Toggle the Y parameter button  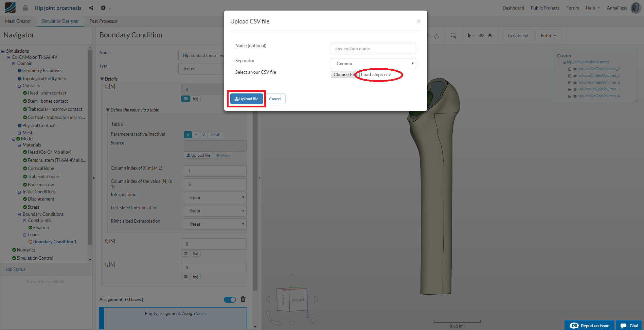(196, 135)
